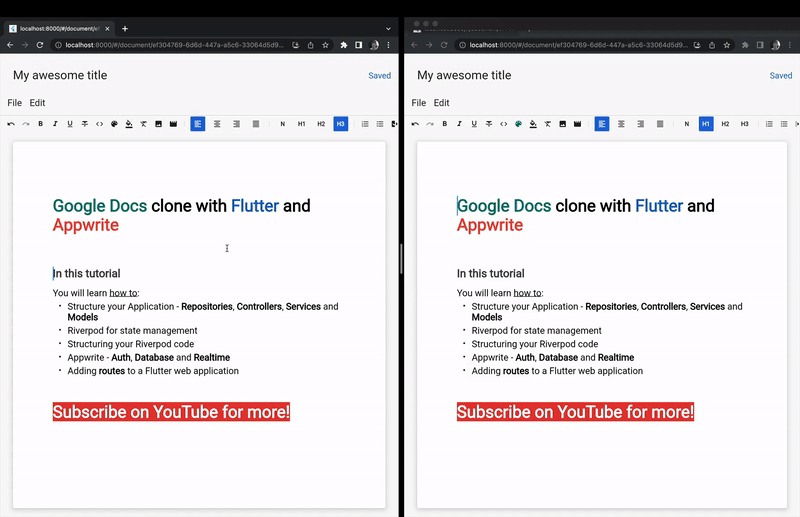The width and height of the screenshot is (800, 517).
Task: Set Normal text style in right window
Action: tap(686, 124)
